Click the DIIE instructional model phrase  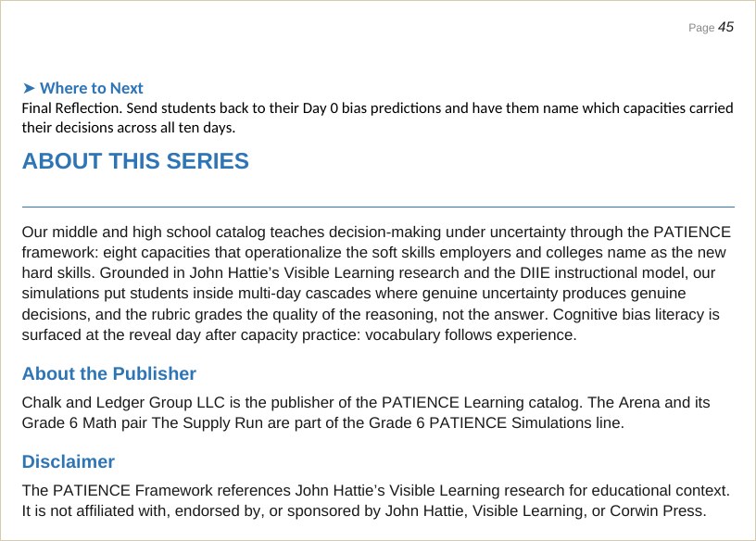602,273
